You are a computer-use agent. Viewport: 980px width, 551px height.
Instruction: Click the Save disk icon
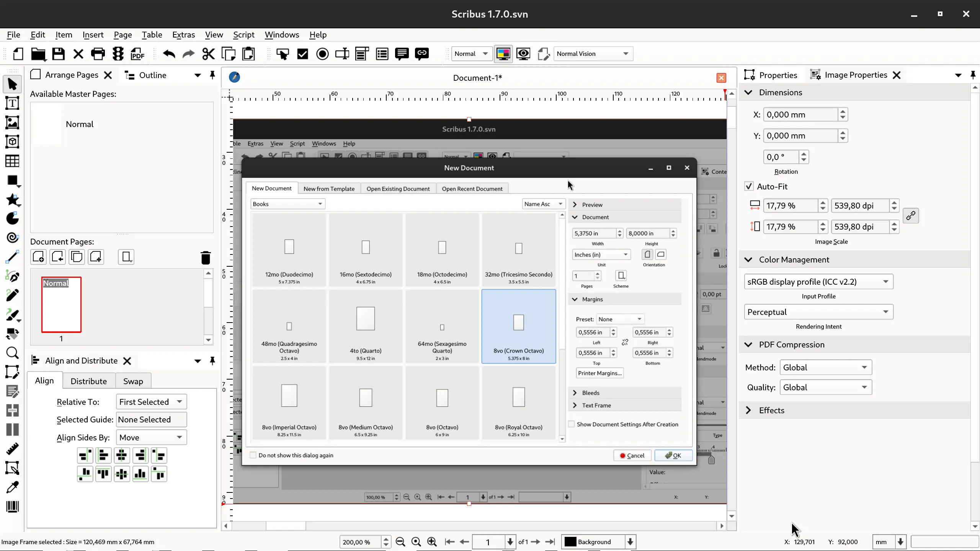pyautogui.click(x=58, y=54)
